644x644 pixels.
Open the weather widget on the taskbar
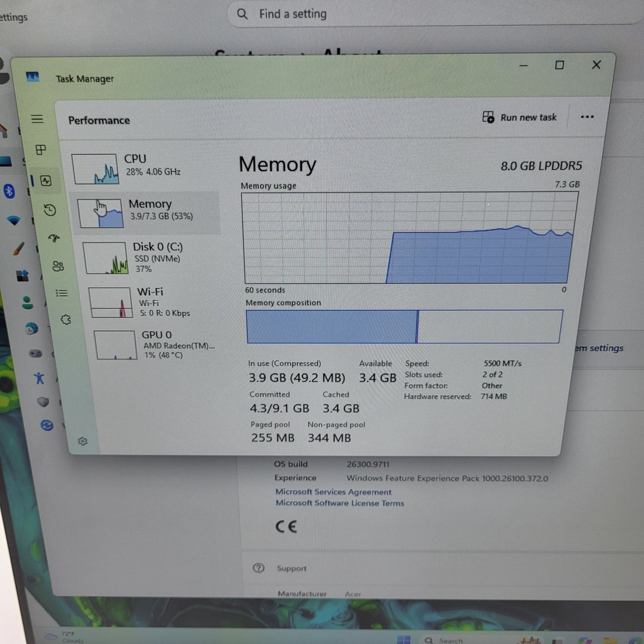(x=65, y=637)
